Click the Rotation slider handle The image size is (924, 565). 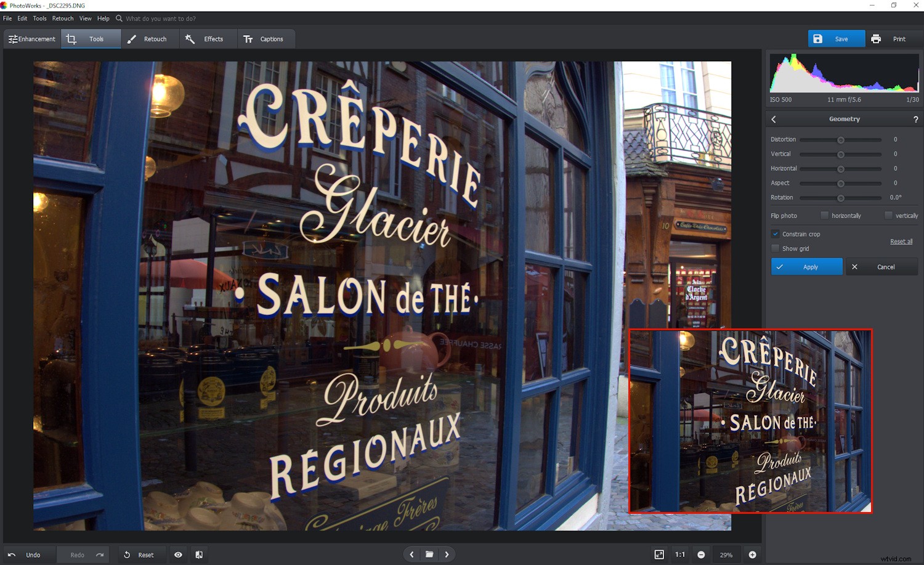pos(841,198)
